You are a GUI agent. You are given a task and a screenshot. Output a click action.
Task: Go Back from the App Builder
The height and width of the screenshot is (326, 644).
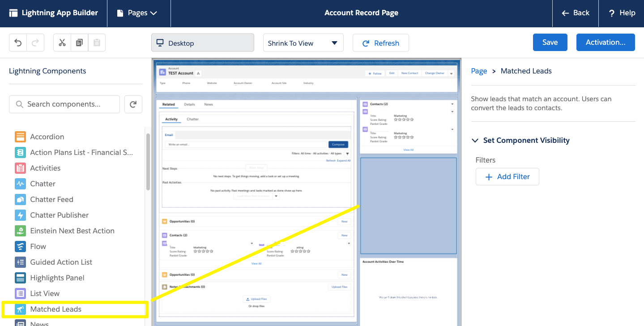tap(576, 13)
